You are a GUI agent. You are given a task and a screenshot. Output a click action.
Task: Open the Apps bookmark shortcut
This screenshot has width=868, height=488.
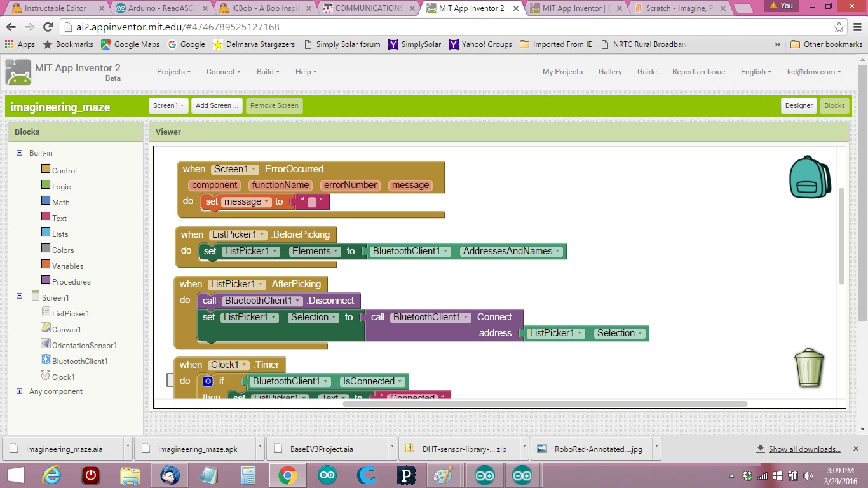[x=20, y=44]
